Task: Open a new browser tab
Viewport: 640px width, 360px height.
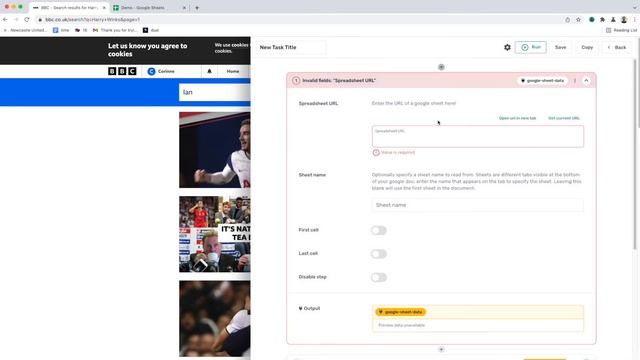Action: (x=197, y=8)
